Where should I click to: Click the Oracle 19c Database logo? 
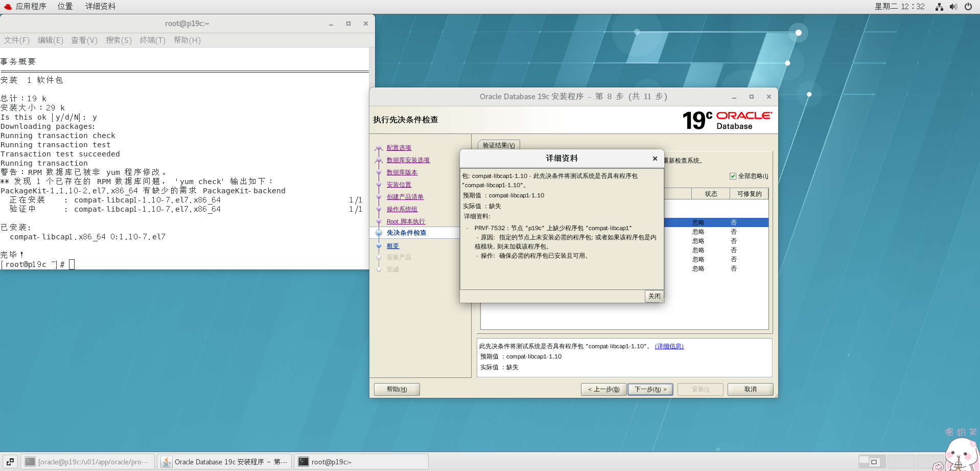728,120
